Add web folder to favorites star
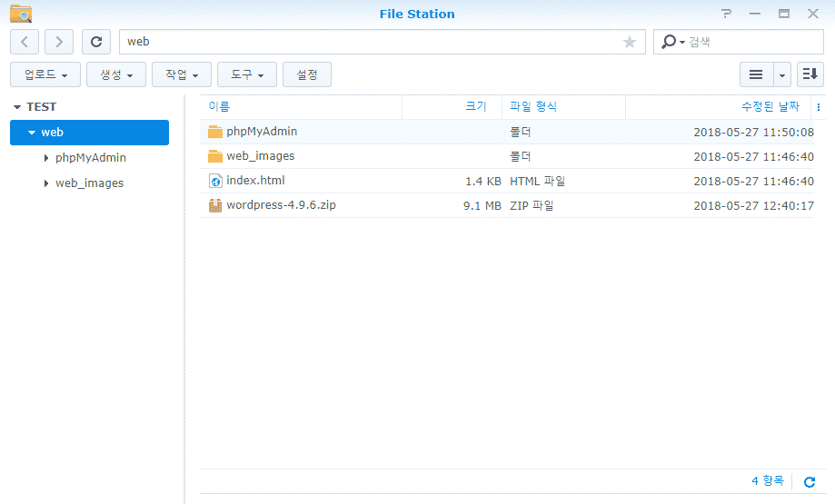 (630, 42)
